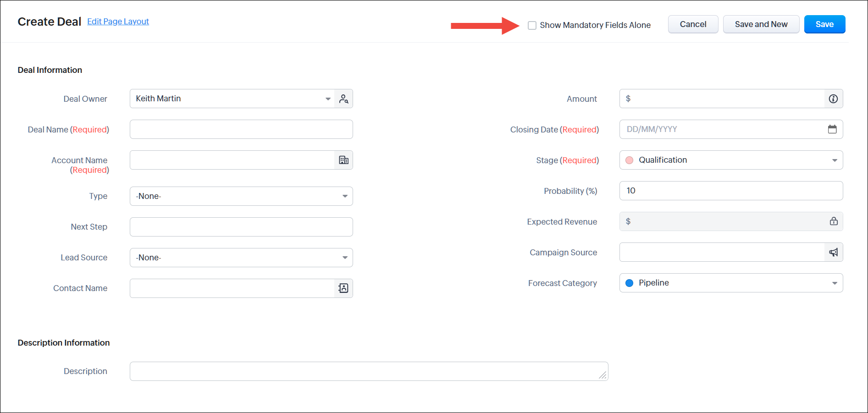868x413 pixels.
Task: Click inside the Deal Name field
Action: point(241,129)
